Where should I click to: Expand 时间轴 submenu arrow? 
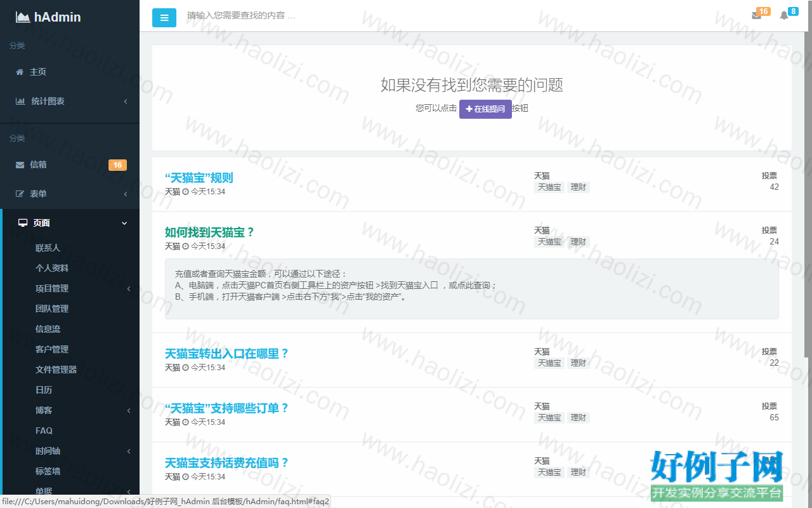[129, 451]
